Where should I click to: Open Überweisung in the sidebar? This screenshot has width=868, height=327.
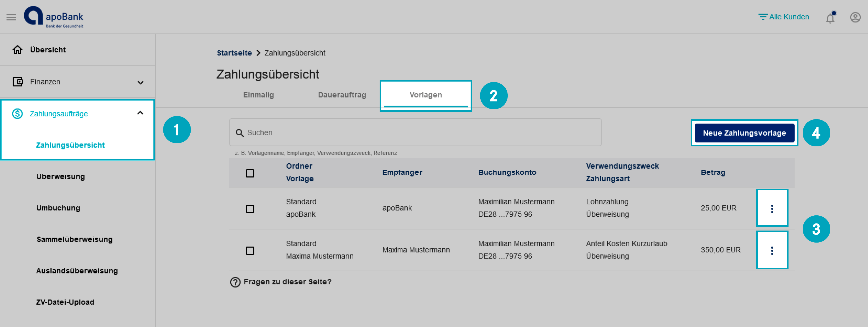pos(61,176)
